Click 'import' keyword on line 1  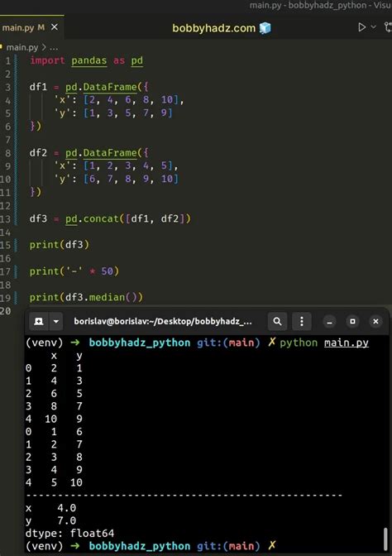pos(47,60)
